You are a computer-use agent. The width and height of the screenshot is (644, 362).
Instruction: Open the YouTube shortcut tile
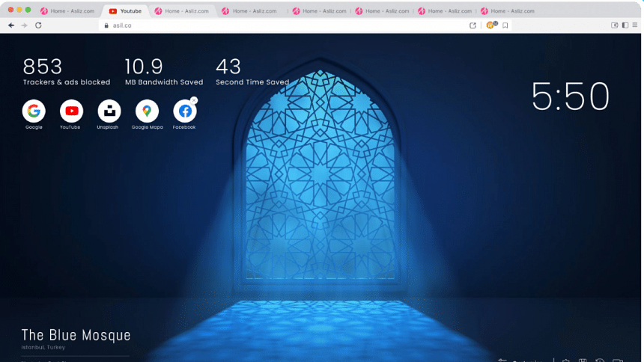point(71,111)
